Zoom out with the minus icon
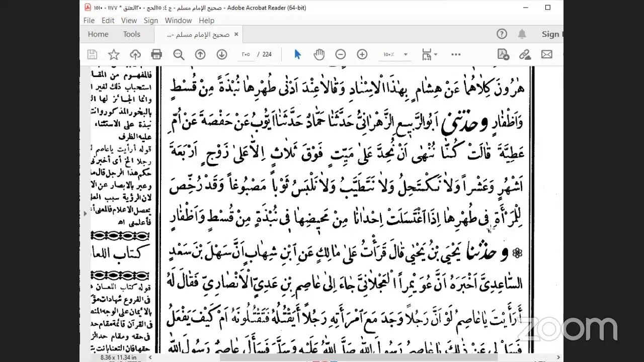The height and width of the screenshot is (362, 644). [x=341, y=54]
